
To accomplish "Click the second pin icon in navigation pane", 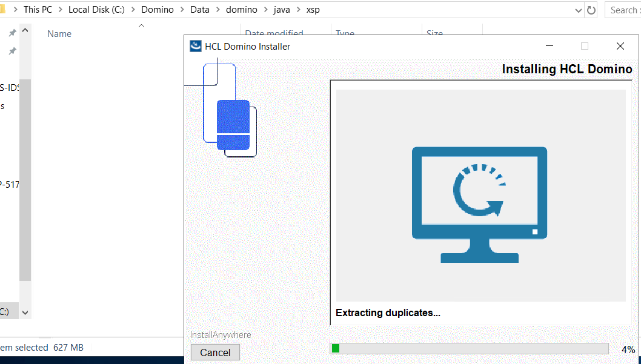I will tap(12, 51).
